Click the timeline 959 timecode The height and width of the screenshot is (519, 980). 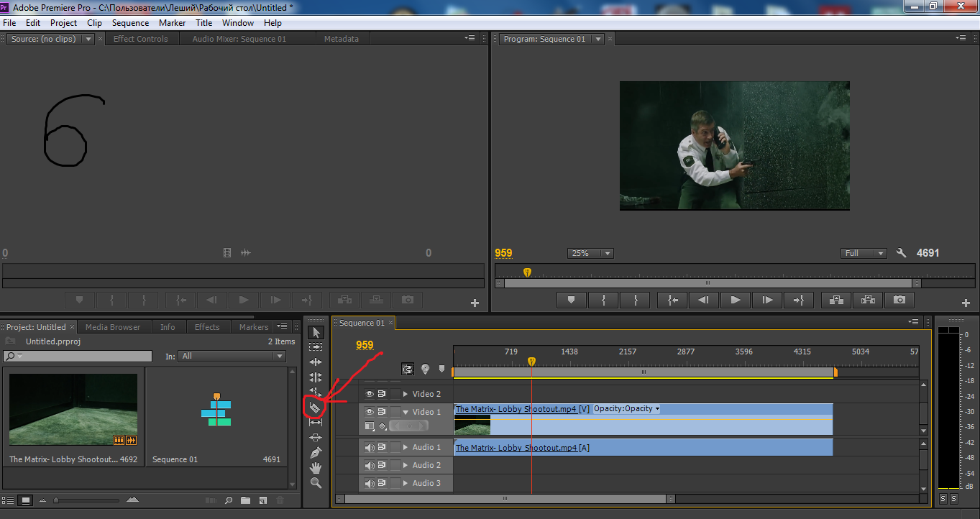coord(365,345)
